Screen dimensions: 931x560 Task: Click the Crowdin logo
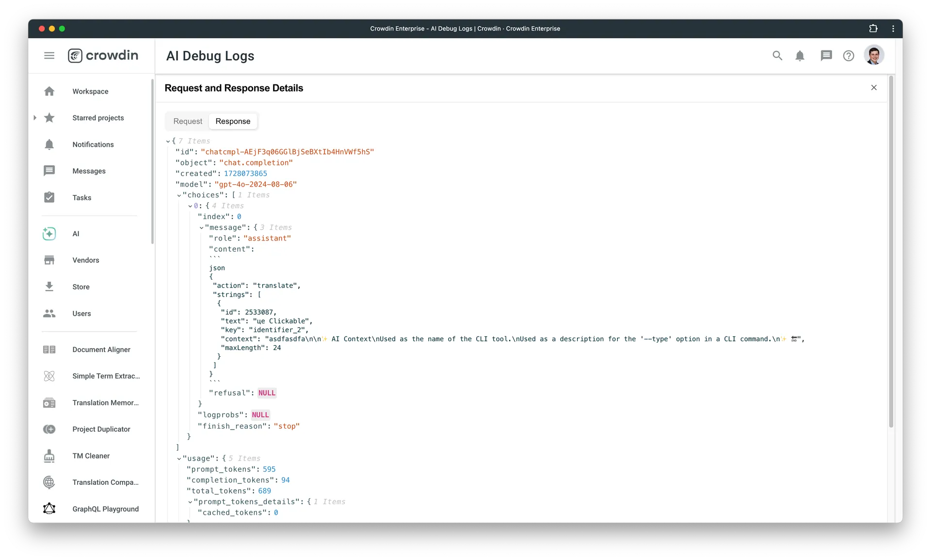tap(103, 56)
